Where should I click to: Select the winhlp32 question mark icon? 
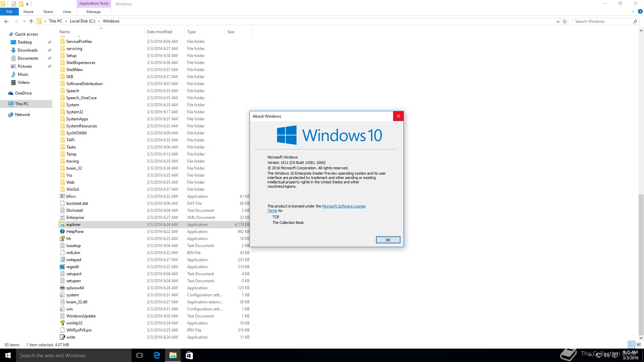[62, 323]
